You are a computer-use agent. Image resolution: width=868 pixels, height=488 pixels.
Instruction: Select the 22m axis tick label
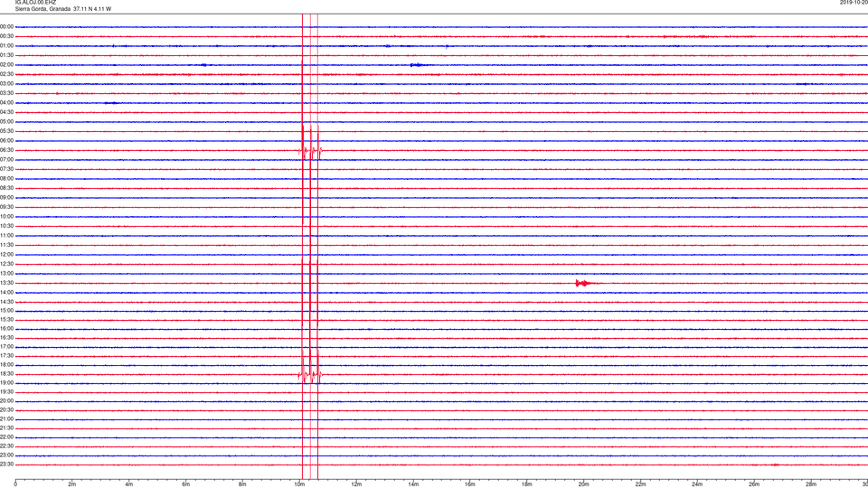pos(640,484)
